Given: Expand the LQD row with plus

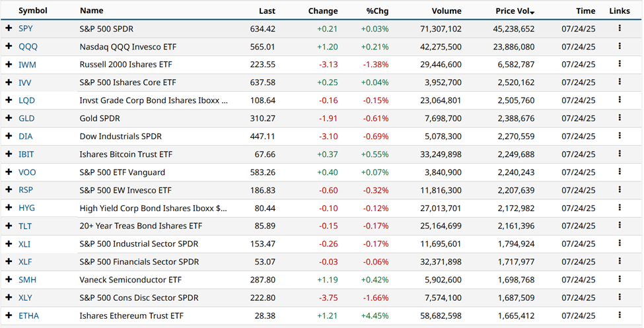Looking at the screenshot, I should click(9, 100).
